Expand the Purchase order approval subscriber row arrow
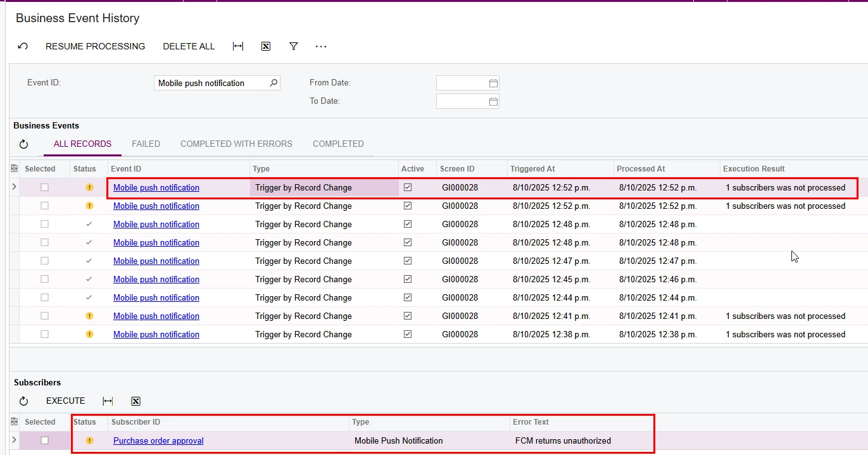Image resolution: width=868 pixels, height=455 pixels. coord(14,440)
